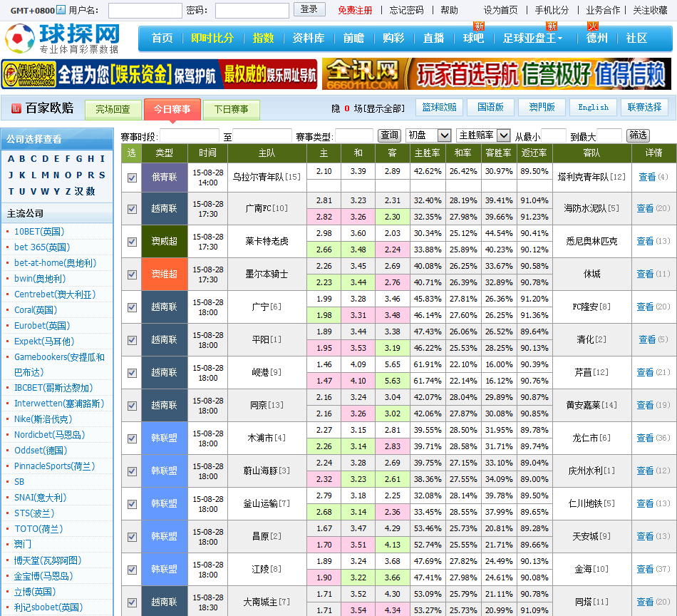Uncheck the 岘港 match checkbox
The height and width of the screenshot is (616, 677).
click(132, 373)
